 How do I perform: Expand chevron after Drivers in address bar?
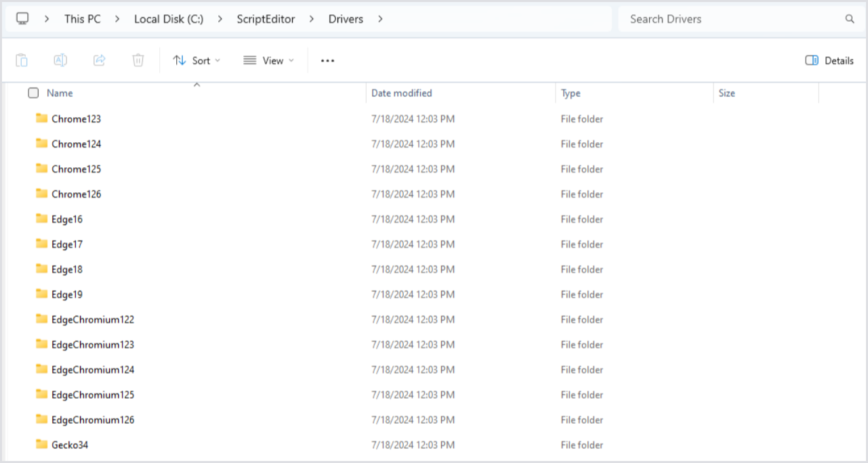click(380, 19)
